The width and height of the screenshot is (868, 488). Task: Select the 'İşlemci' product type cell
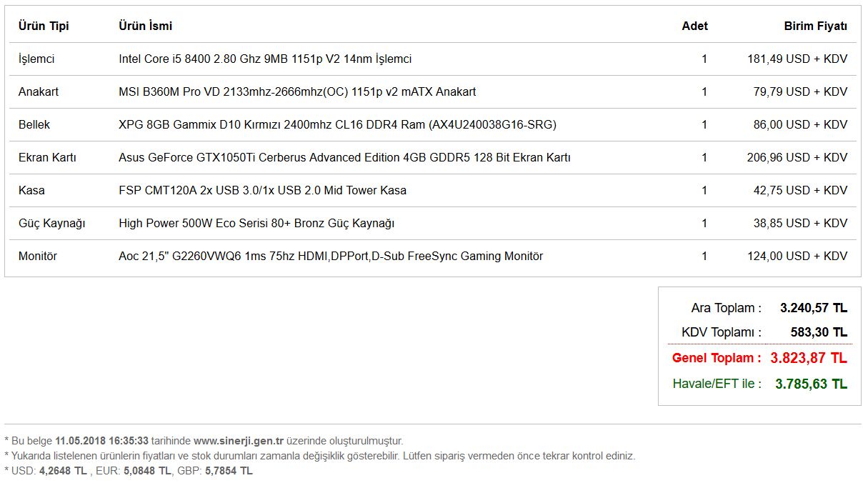36,59
